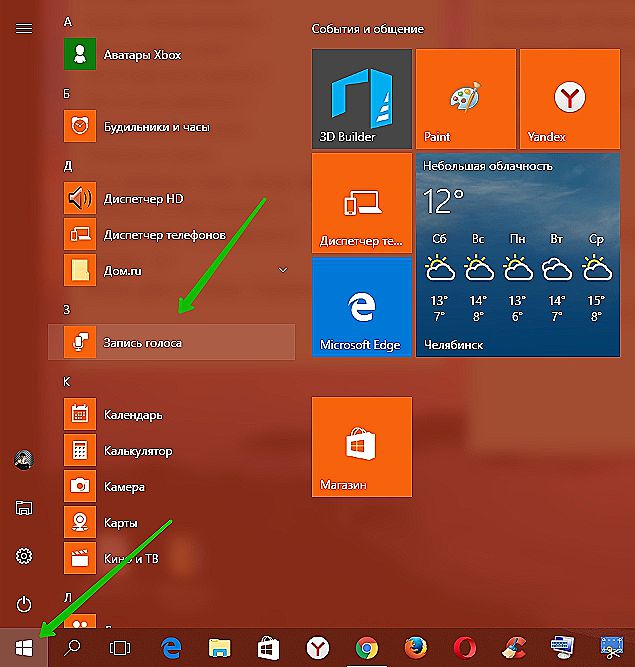Launch Edge from the taskbar
The height and width of the screenshot is (667, 635).
tap(171, 648)
